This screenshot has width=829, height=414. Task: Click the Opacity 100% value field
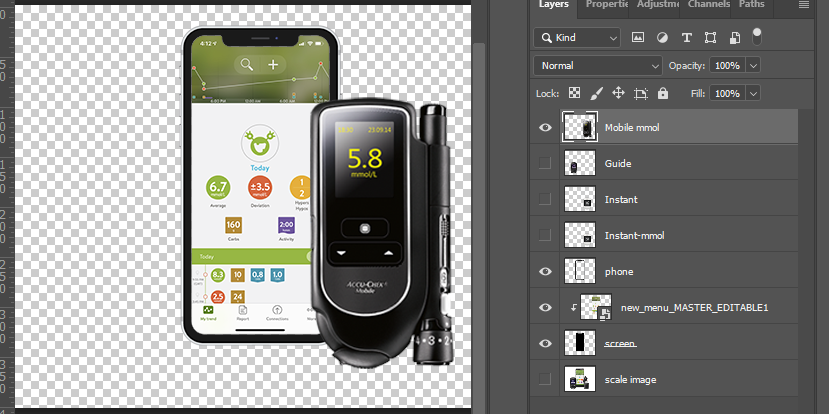click(x=727, y=66)
